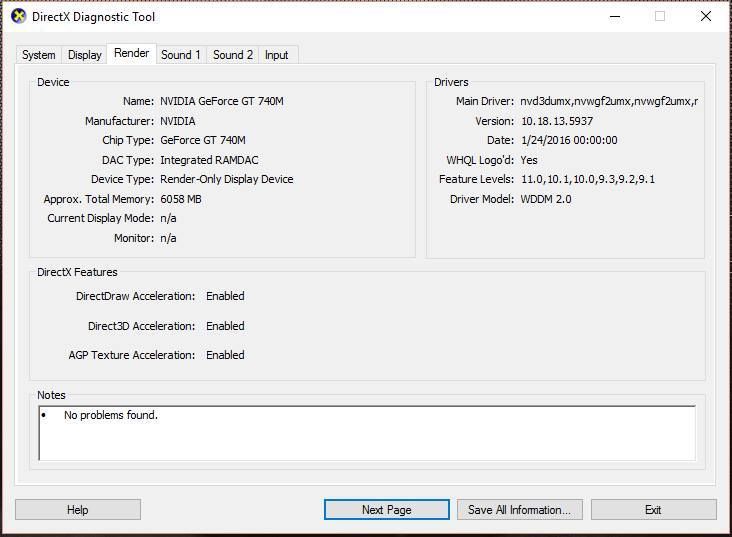Click the 'AGP Texture Acceleration:' label
Image resolution: width=732 pixels, height=537 pixels.
coord(132,355)
